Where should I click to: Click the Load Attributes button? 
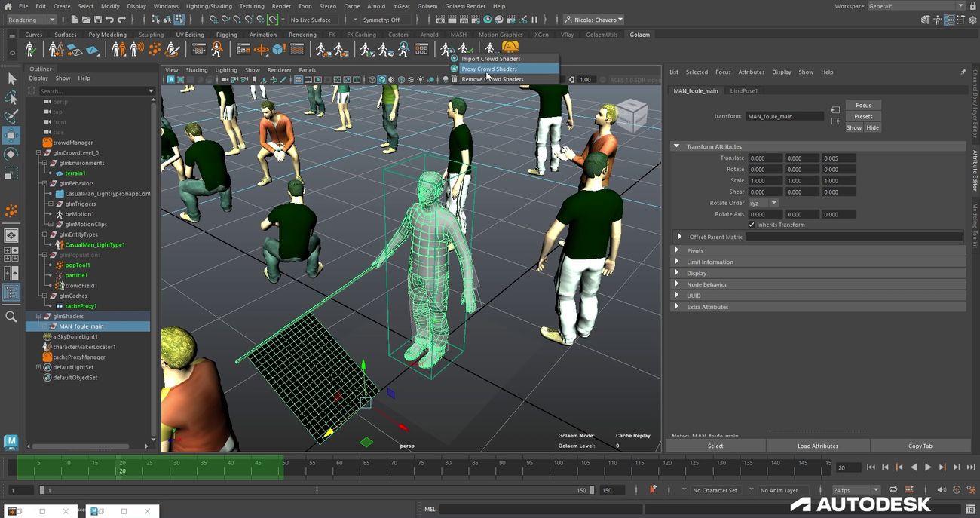tap(818, 446)
